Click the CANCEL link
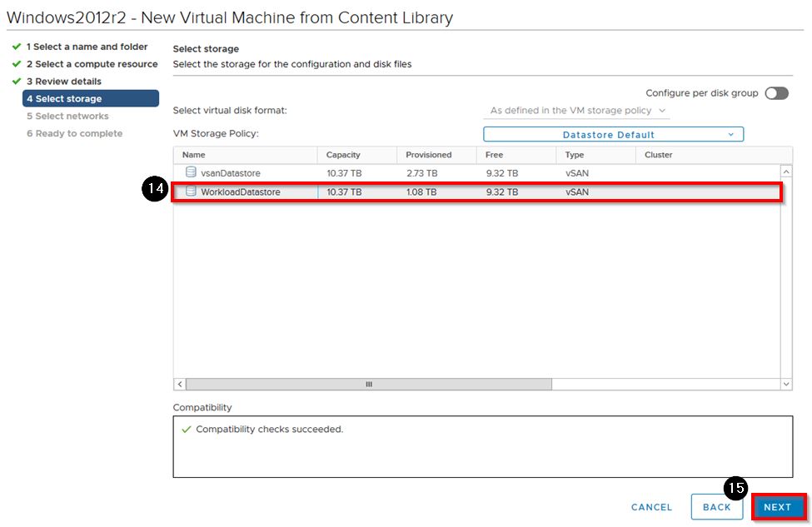Image resolution: width=812 pixels, height=527 pixels. point(651,507)
